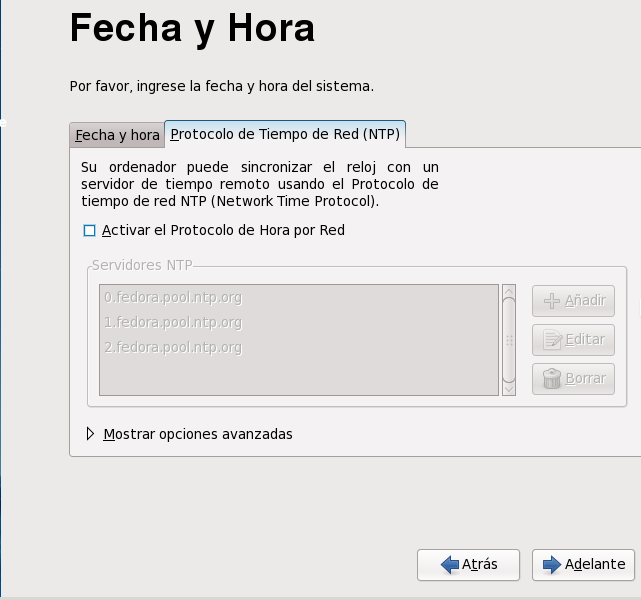Click the NTP server list scrollbar up arrow
The image size is (641, 600).
[509, 291]
